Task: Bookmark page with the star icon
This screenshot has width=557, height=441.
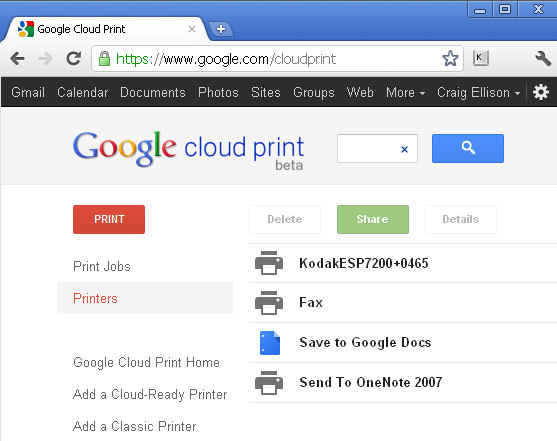Action: (x=450, y=58)
